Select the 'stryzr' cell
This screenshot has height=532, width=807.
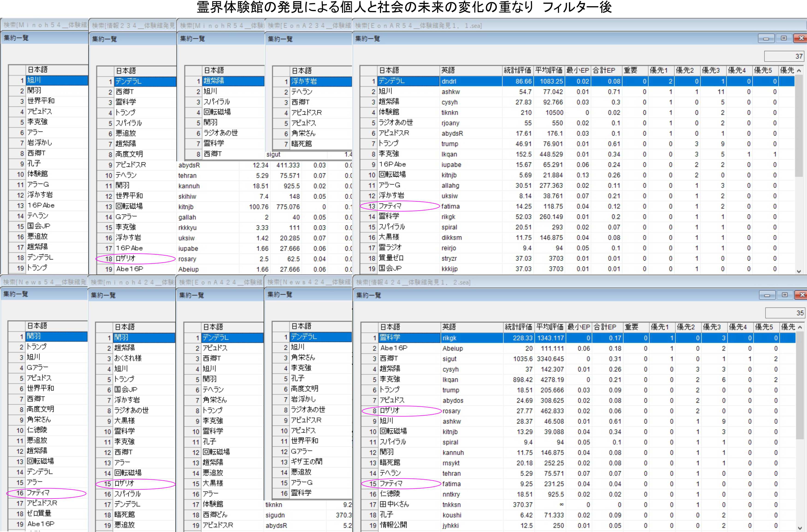[471, 259]
